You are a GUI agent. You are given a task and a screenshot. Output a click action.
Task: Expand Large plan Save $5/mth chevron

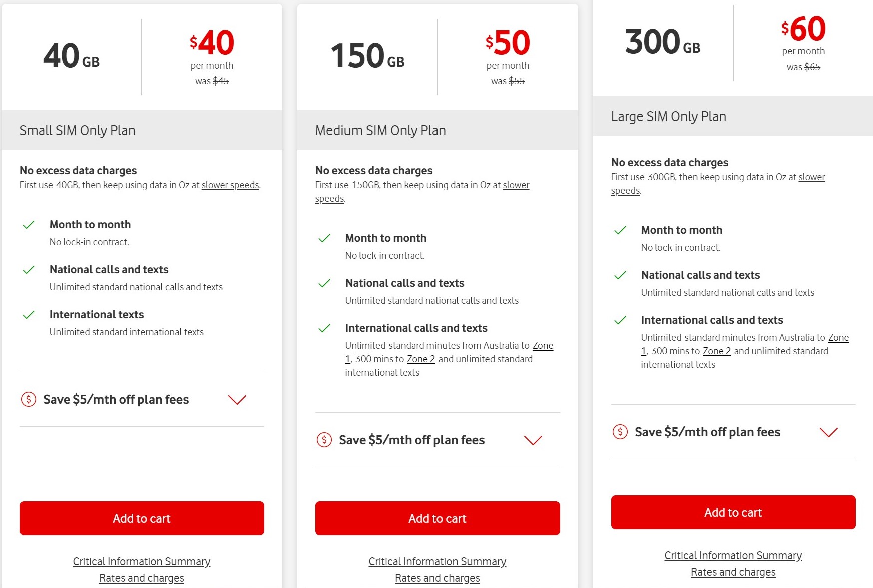(x=829, y=432)
